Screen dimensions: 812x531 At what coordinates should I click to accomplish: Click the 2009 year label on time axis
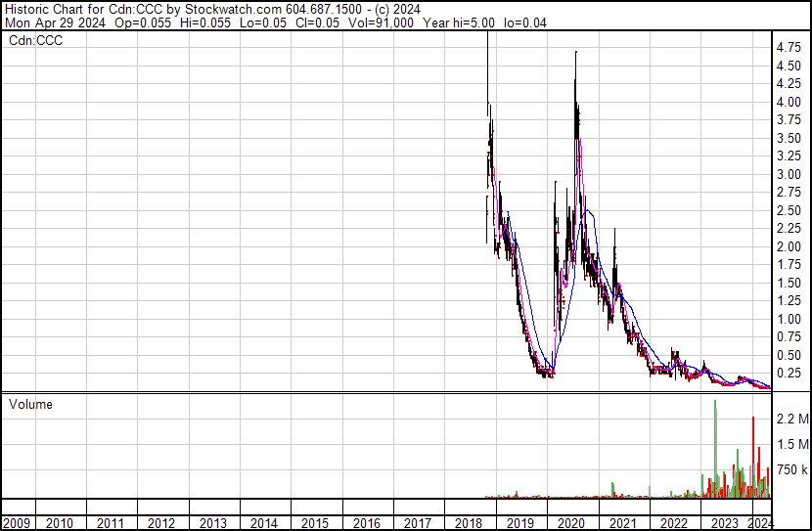17,523
